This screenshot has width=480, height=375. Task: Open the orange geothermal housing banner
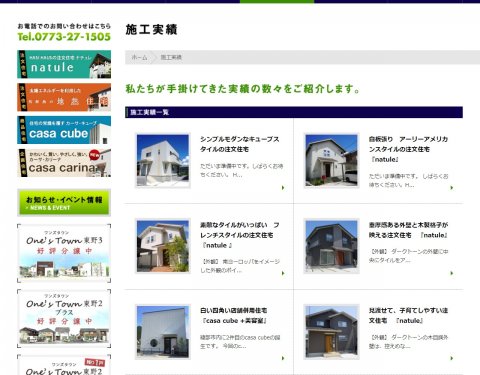(64, 97)
